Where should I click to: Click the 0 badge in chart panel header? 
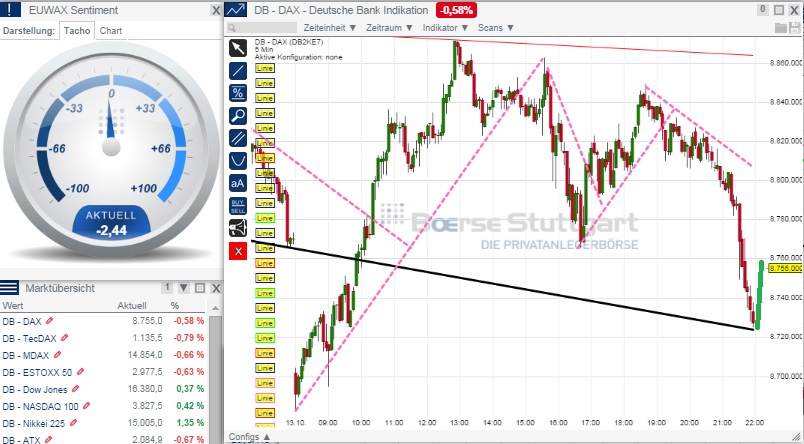click(x=762, y=9)
